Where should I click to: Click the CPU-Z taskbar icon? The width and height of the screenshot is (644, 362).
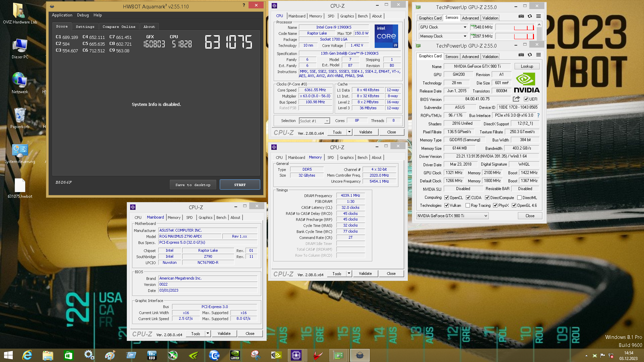tap(296, 355)
